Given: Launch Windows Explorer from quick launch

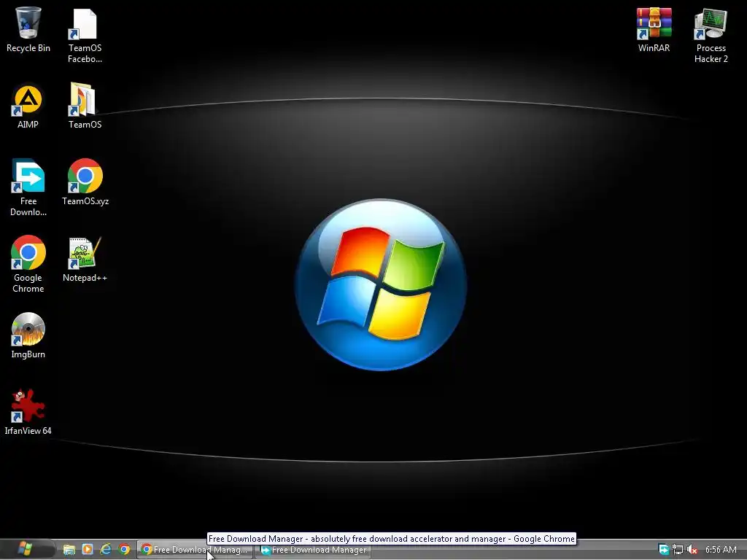Looking at the screenshot, I should pyautogui.click(x=69, y=550).
